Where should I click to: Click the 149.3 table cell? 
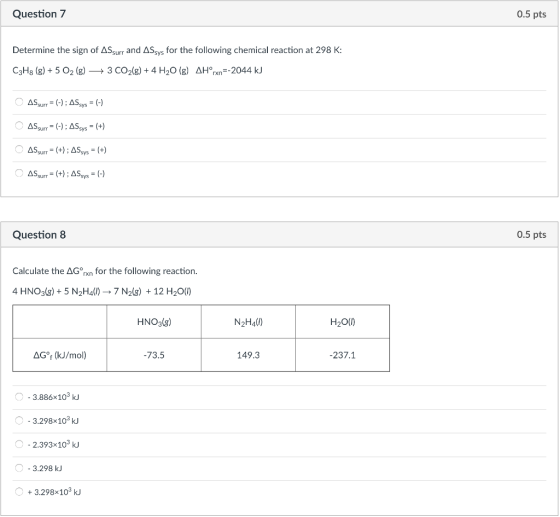click(248, 355)
